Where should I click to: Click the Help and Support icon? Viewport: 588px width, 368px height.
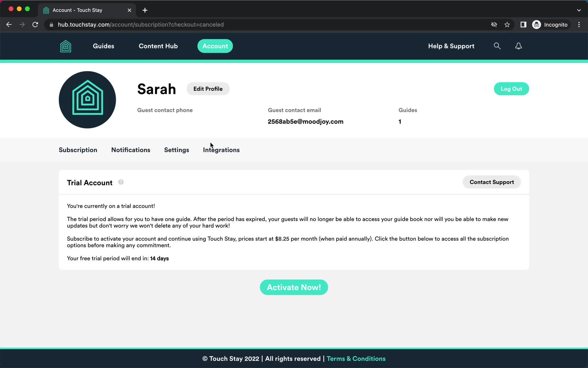point(451,46)
